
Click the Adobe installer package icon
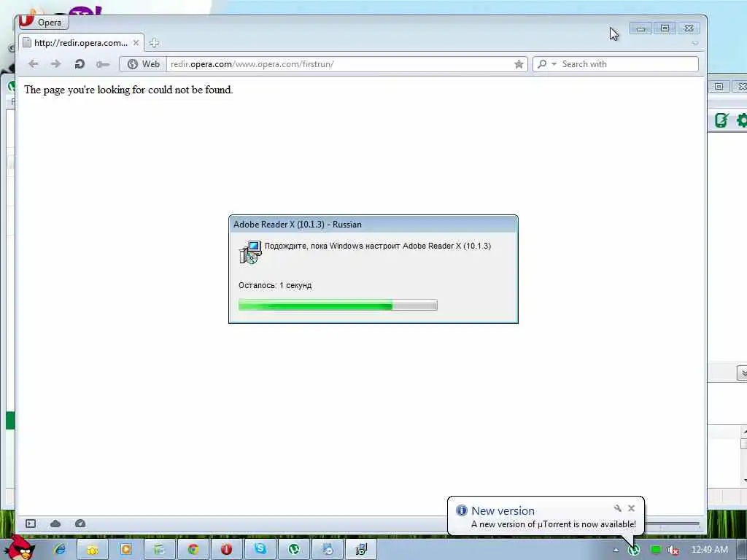250,252
